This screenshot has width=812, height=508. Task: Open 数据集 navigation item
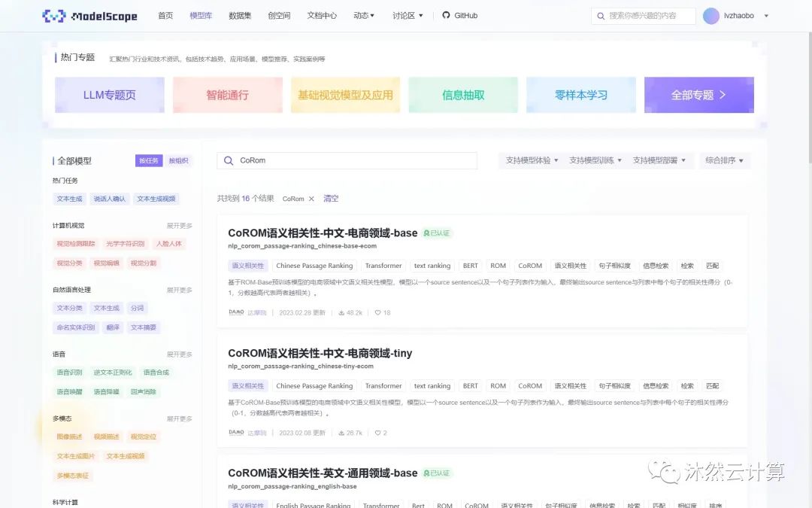[x=240, y=16]
